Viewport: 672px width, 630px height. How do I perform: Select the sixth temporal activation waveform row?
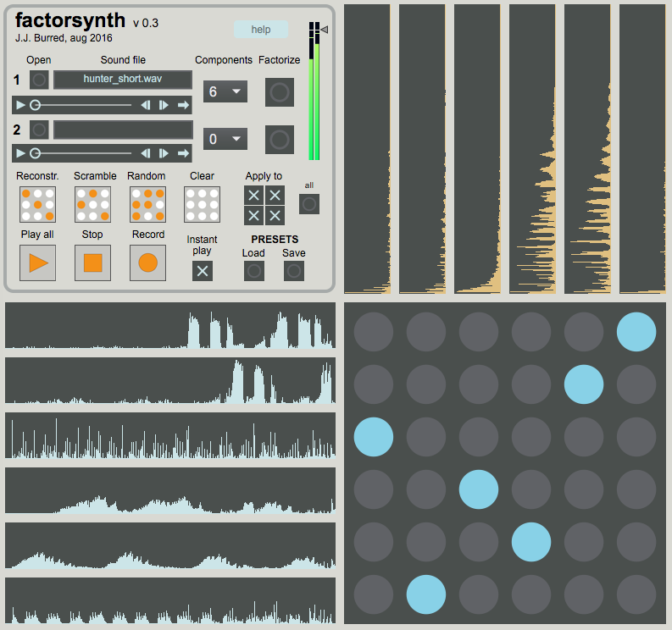coord(170,600)
